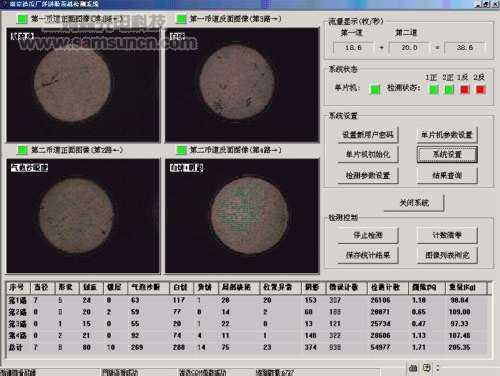Click the green 1正 detection status light
Screen dimensions: 500x376
[x=434, y=89]
